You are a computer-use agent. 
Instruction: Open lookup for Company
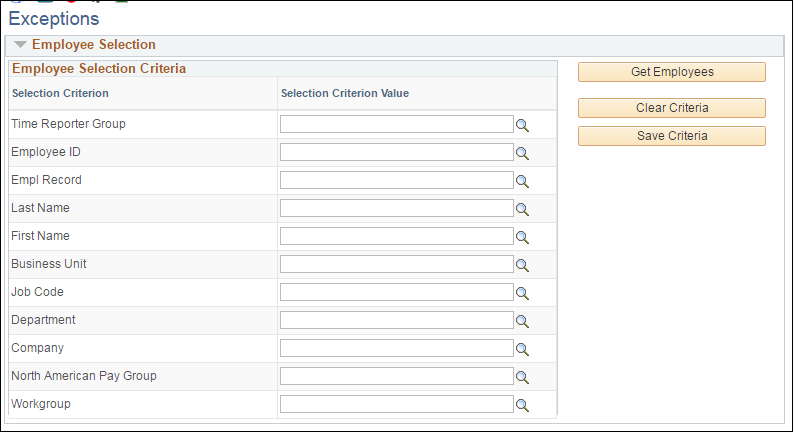pos(522,349)
